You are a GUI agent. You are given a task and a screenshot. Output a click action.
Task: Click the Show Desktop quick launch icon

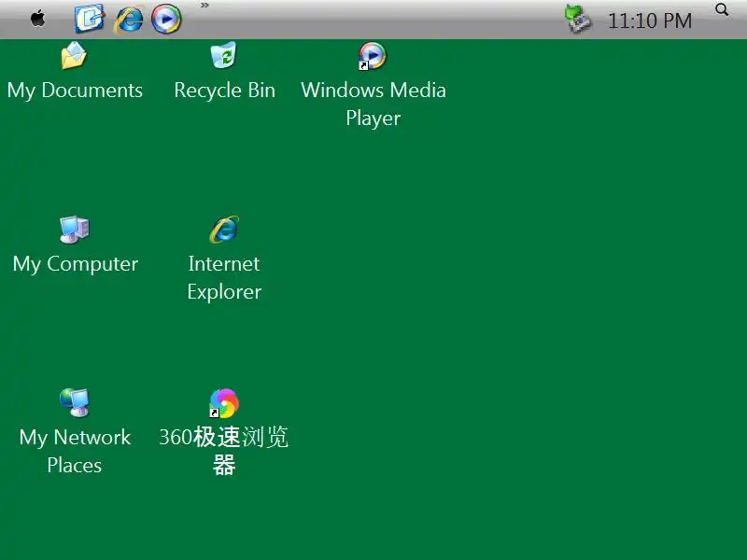(90, 19)
